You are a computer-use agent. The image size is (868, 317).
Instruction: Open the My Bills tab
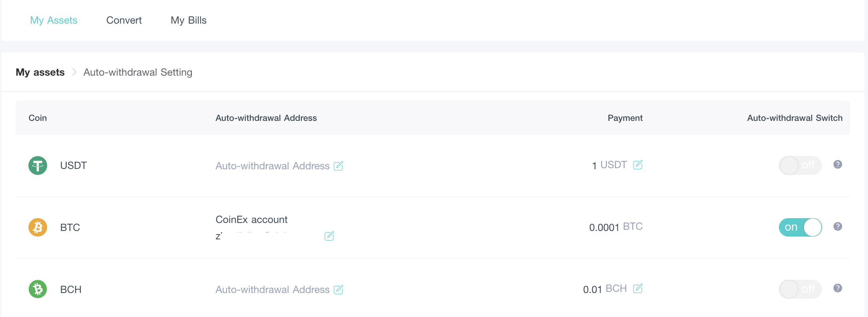tap(189, 20)
